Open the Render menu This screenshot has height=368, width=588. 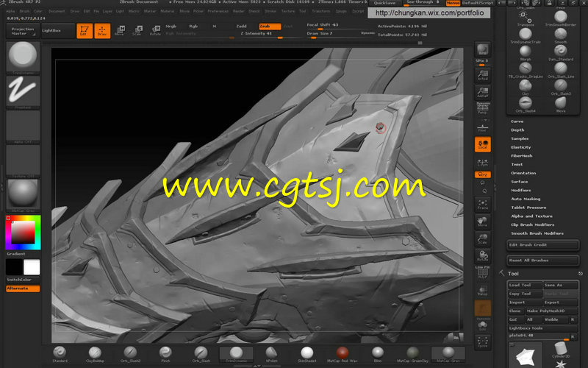238,11
